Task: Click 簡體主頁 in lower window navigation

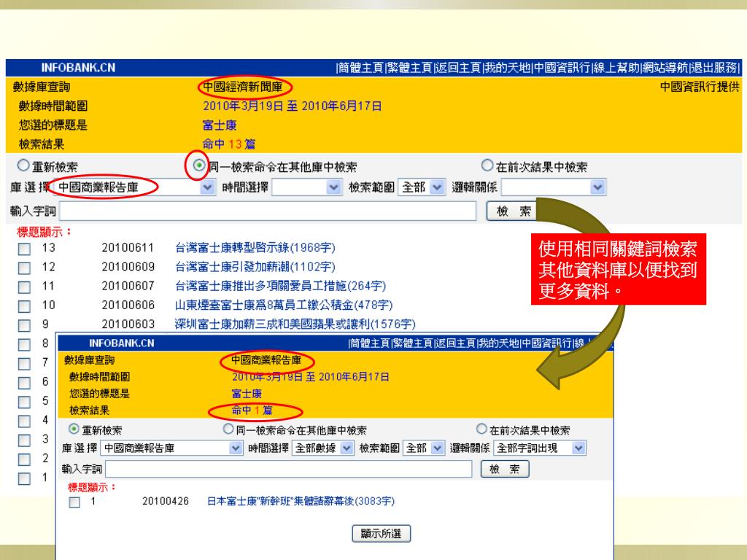Action: [370, 343]
